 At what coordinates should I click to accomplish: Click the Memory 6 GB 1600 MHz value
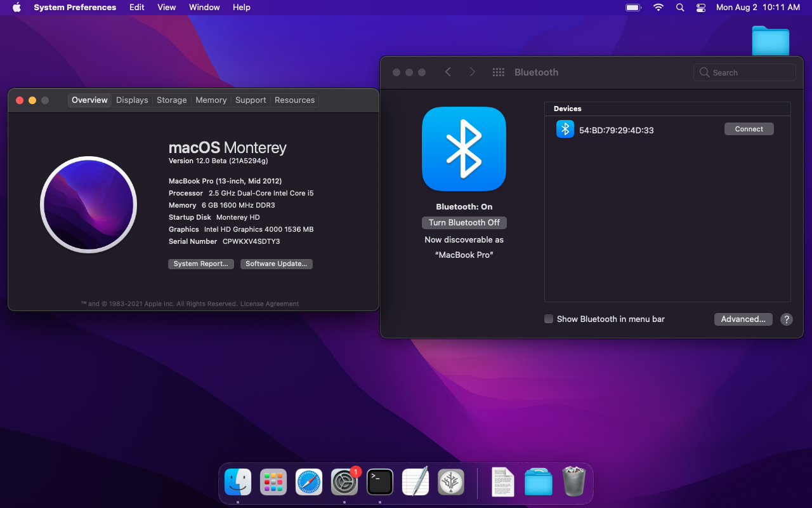coord(239,206)
